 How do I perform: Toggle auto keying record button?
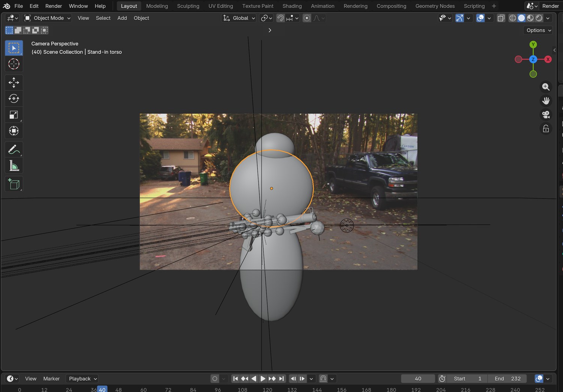215,379
